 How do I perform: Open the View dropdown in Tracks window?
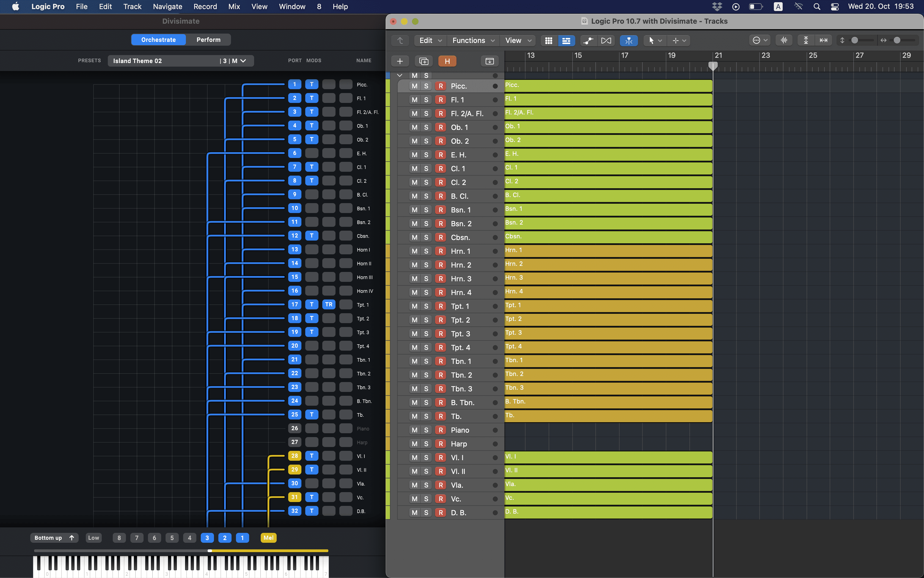tap(518, 40)
